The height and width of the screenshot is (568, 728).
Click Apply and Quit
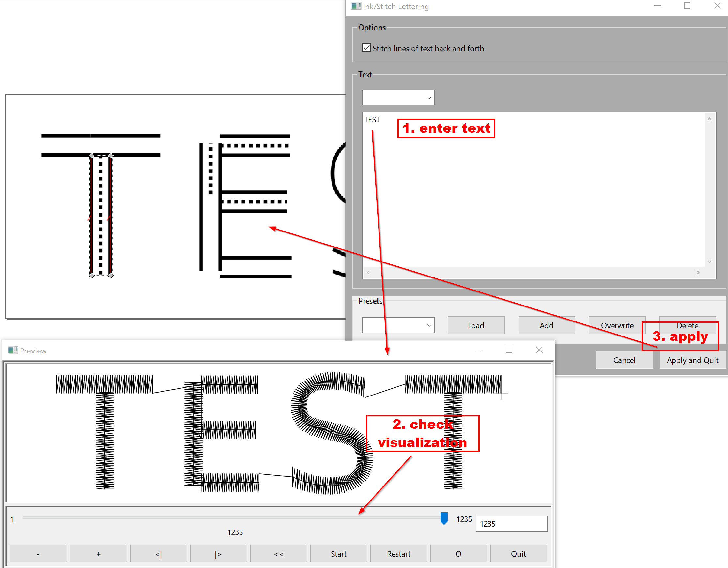point(692,360)
